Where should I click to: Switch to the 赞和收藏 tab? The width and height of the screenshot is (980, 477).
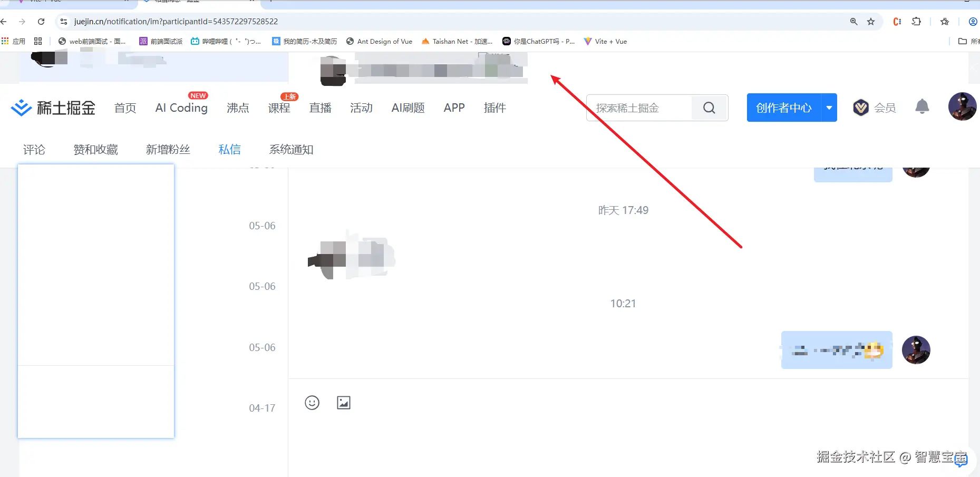point(95,150)
